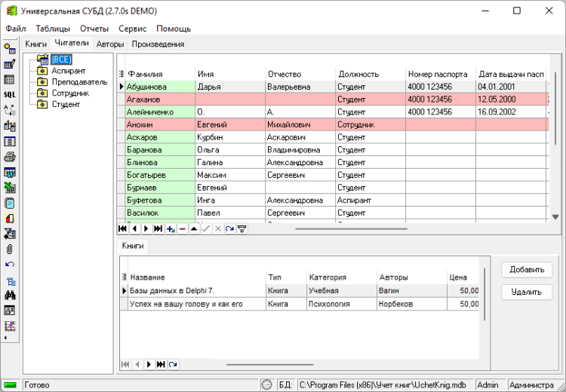Viewport: 566px width, 392px height.
Task: Select the 'Базы данных в Delphi 7.' book
Action: pyautogui.click(x=197, y=291)
